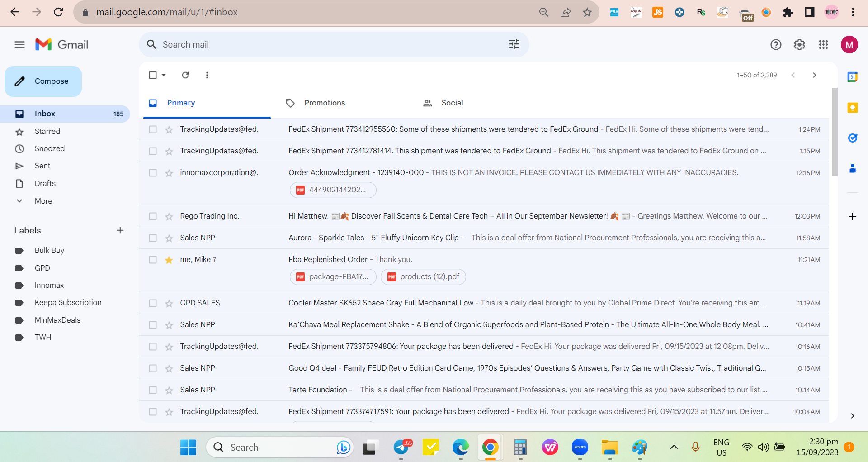
Task: Refresh the inbox mail list
Action: tap(185, 75)
